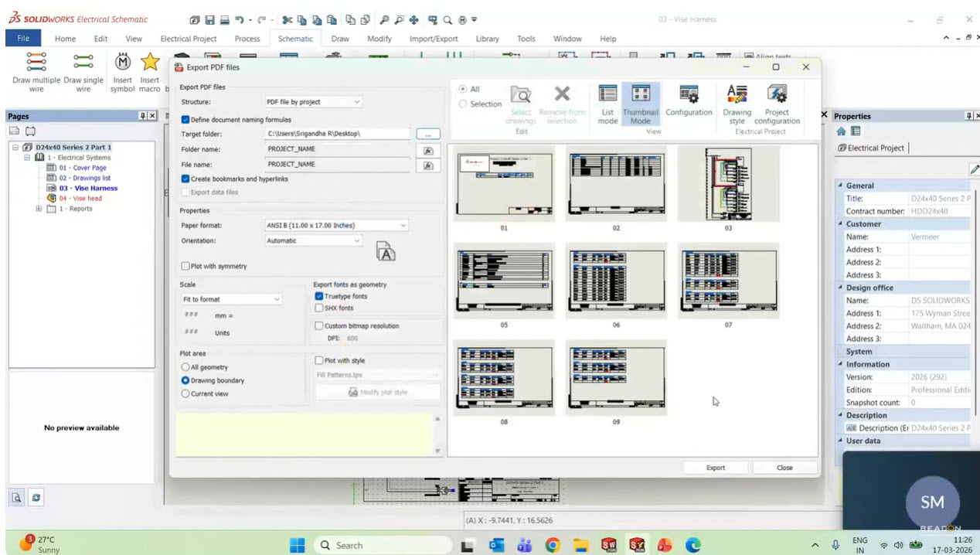
Task: Open Drawing style settings
Action: 737,104
